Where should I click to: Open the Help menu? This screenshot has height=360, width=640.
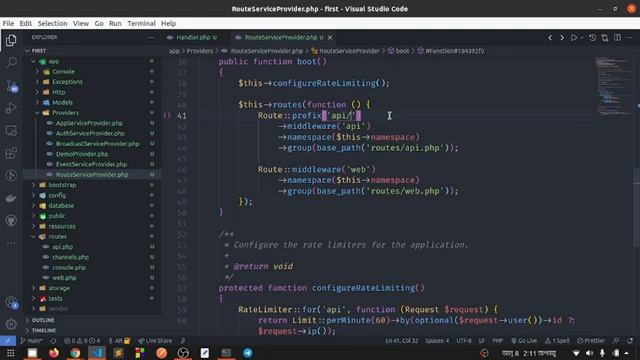tap(168, 23)
